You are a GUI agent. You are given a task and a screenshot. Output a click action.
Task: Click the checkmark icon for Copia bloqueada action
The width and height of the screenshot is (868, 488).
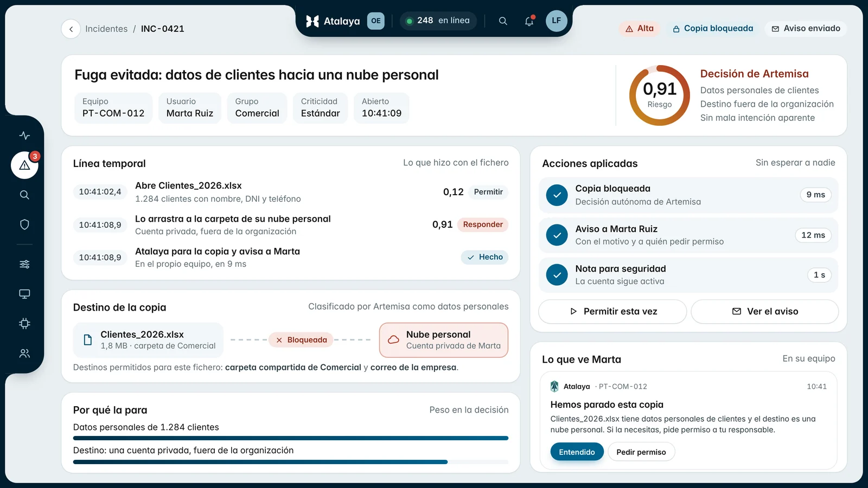click(x=557, y=195)
